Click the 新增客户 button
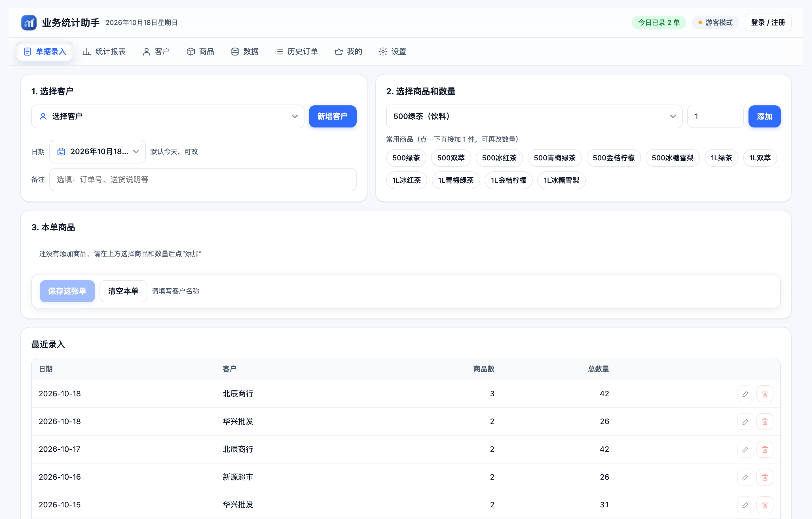This screenshot has width=812, height=519. click(333, 117)
